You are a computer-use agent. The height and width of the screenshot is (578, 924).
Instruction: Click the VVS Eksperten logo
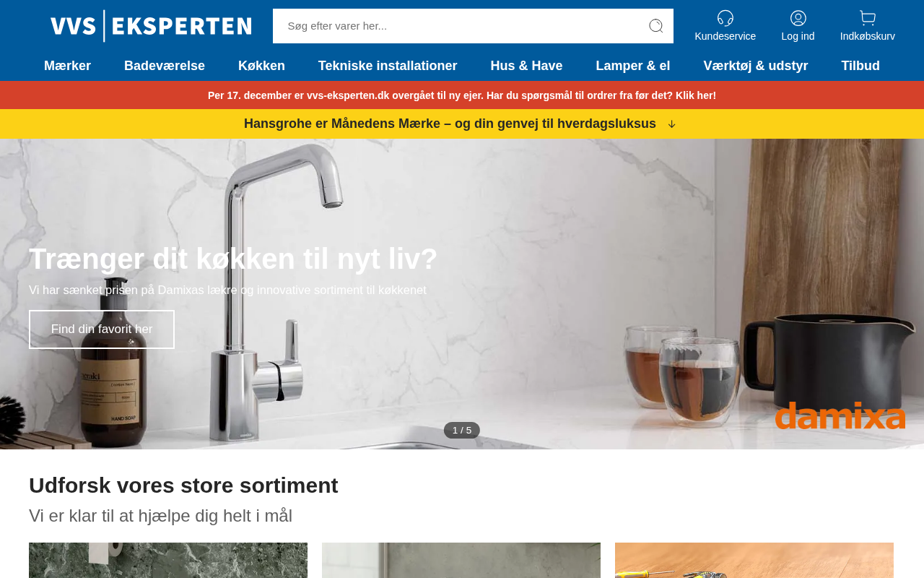pyautogui.click(x=151, y=26)
